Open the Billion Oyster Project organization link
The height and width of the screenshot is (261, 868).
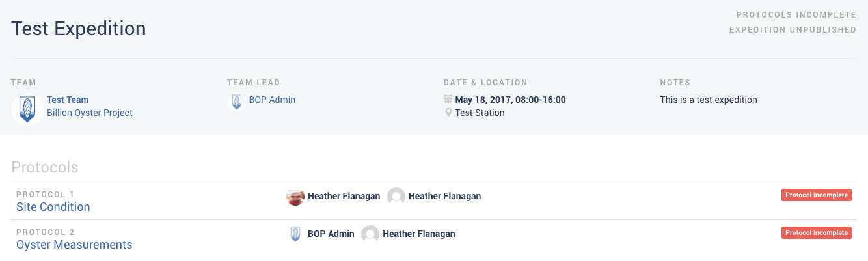(x=90, y=113)
